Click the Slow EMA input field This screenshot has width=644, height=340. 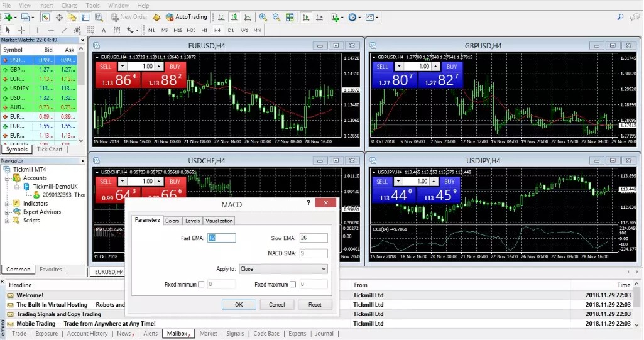coord(314,238)
